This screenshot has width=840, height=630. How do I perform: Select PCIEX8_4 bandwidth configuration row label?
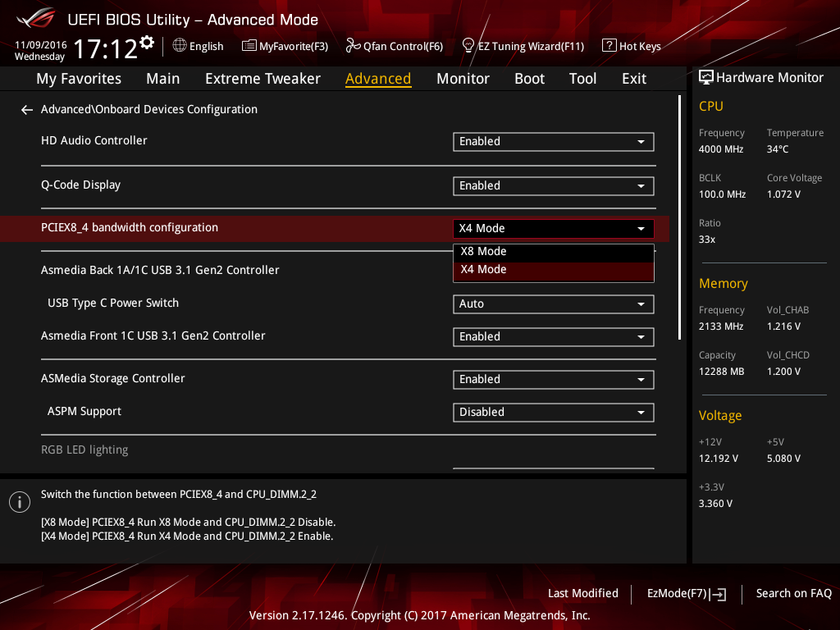point(130,228)
